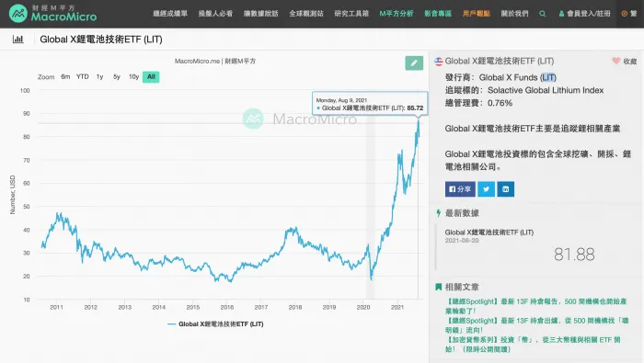
Task: Share on Twitter with the bird icon
Action: [487, 189]
